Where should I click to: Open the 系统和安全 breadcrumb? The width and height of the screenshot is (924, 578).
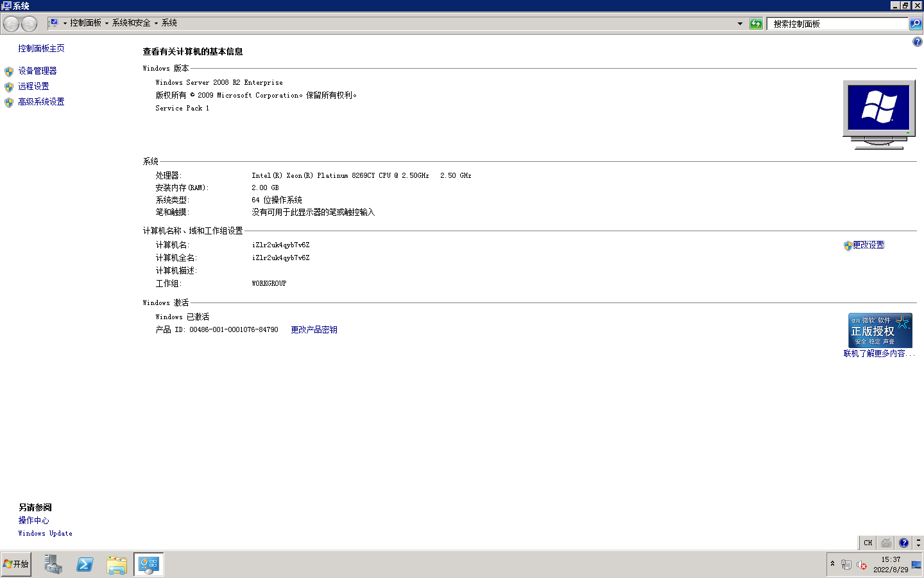131,23
